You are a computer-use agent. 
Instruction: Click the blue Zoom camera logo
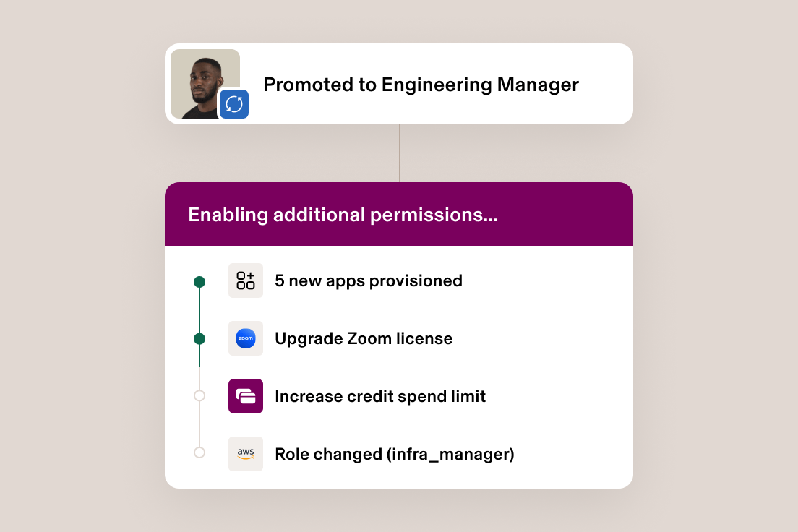tap(246, 338)
